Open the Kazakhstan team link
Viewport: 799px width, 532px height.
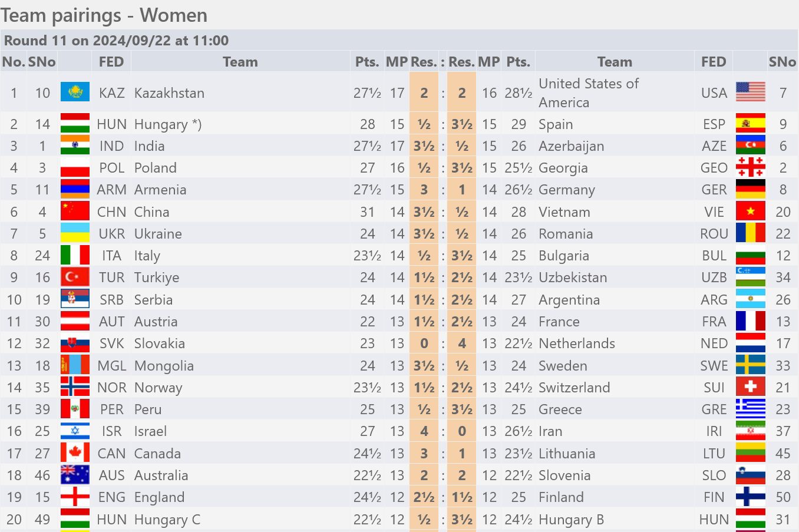click(169, 92)
